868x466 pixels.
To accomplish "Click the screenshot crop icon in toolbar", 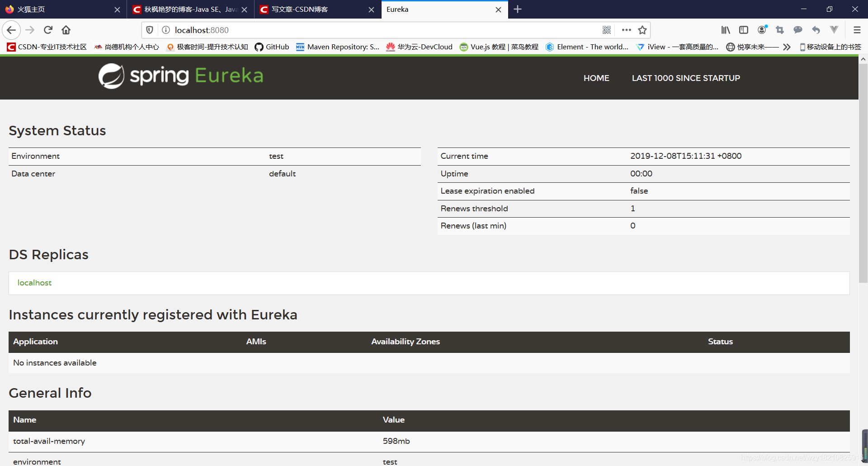I will [x=780, y=30].
